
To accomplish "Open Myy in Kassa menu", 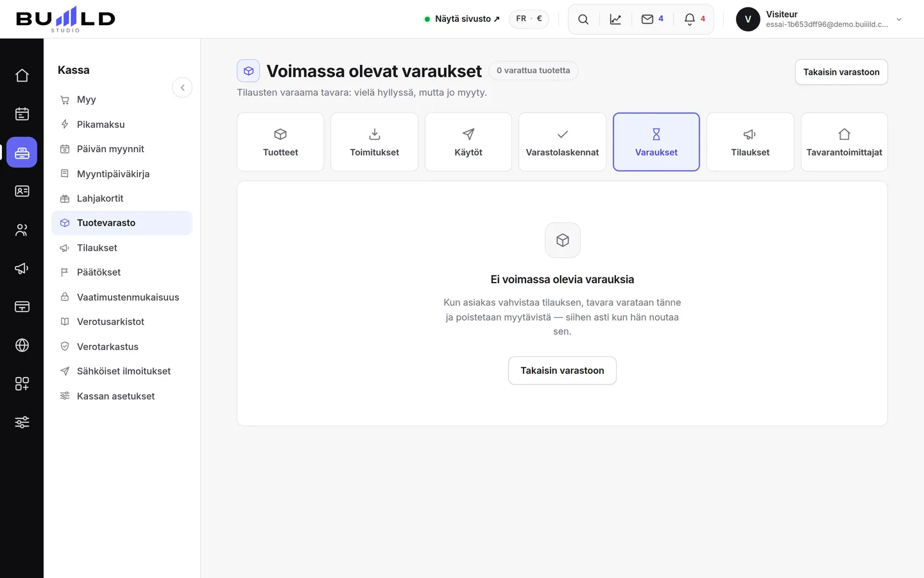I will (x=122, y=100).
